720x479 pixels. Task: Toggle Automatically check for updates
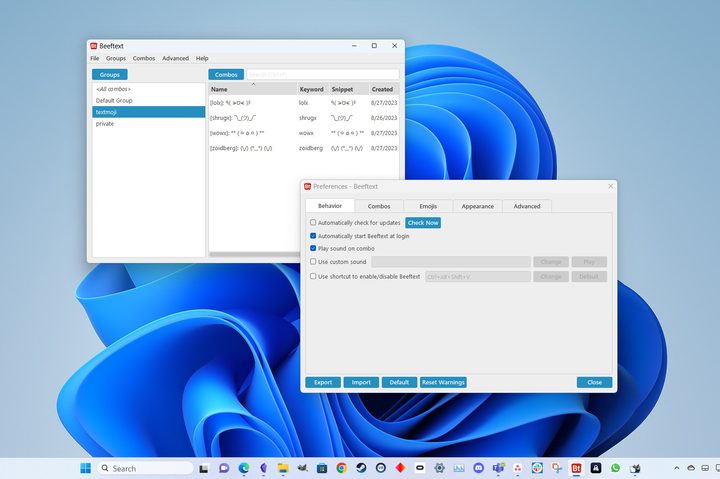click(x=313, y=222)
